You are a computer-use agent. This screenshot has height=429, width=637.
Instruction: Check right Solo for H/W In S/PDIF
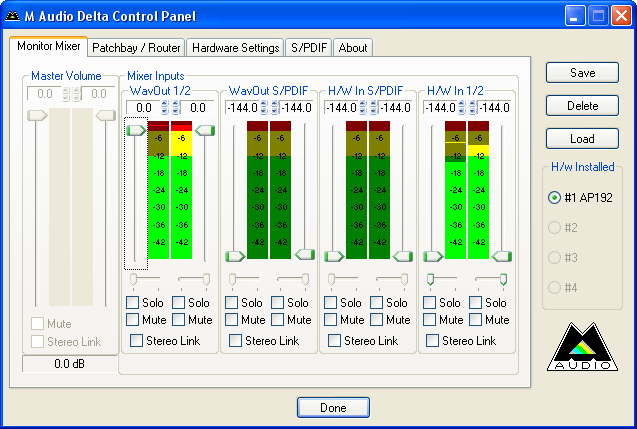coord(377,303)
